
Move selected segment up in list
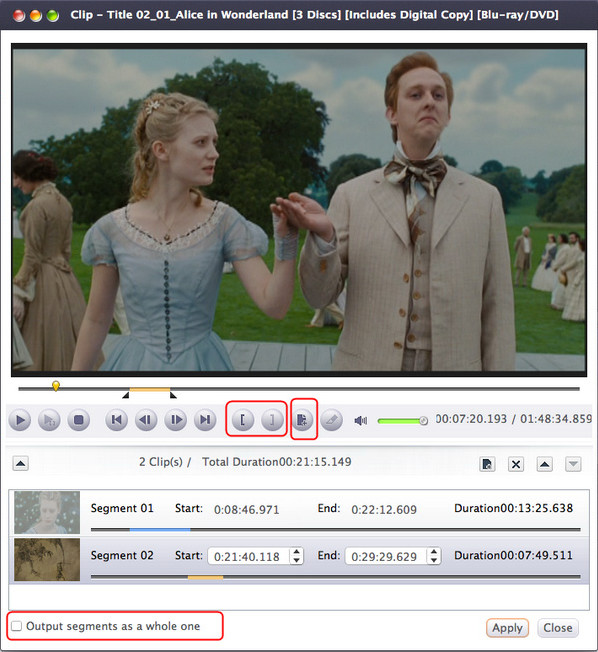pos(544,464)
